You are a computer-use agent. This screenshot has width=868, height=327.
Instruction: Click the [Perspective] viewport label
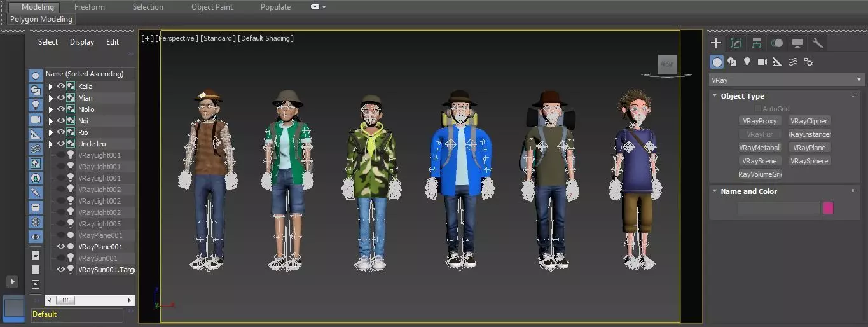pyautogui.click(x=177, y=39)
